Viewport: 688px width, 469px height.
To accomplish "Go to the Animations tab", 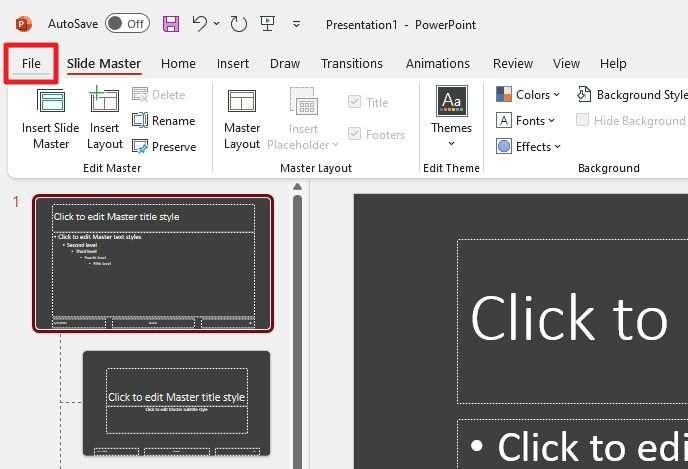I will pyautogui.click(x=437, y=64).
